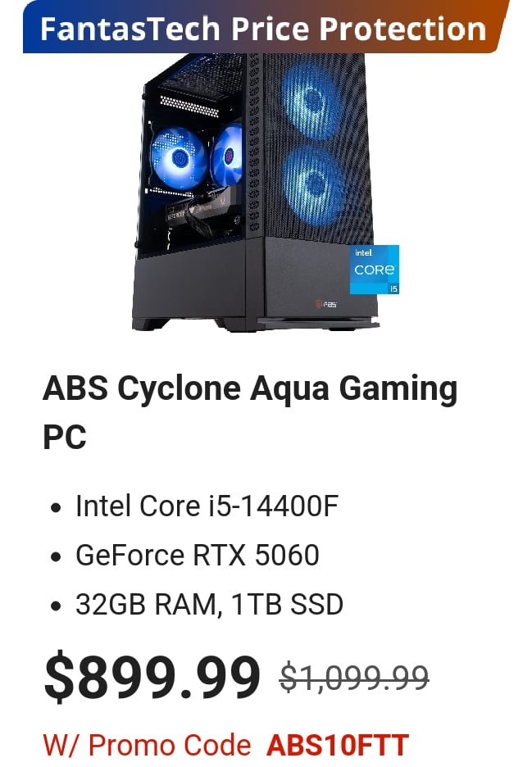Screen dimensions: 532x767
Task: Click the $899.99 sale price
Action: pos(152,677)
